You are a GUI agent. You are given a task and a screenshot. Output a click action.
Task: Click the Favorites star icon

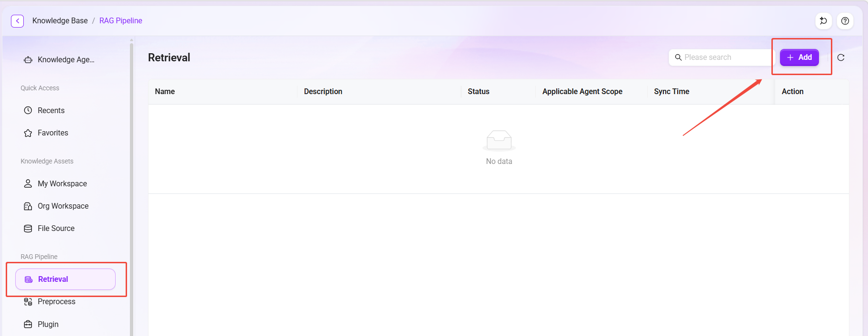point(28,133)
